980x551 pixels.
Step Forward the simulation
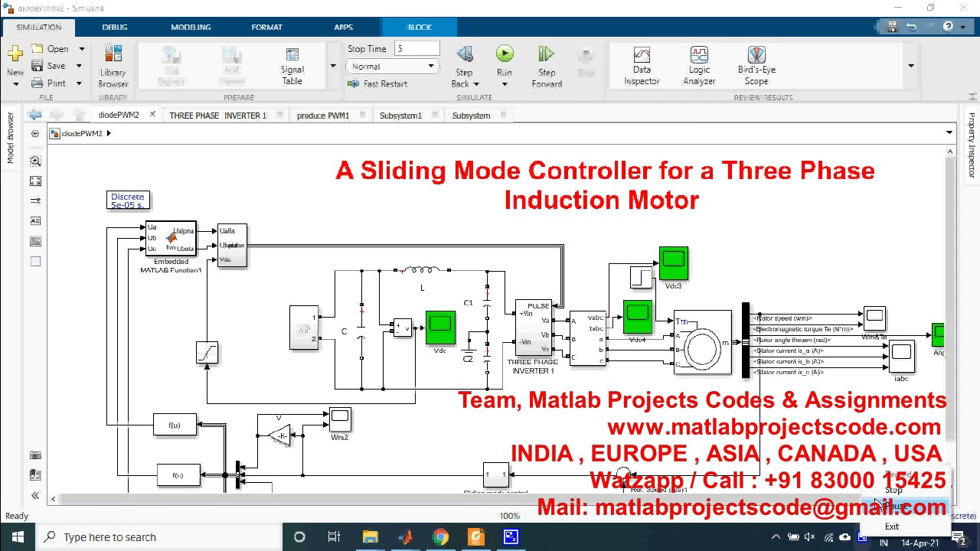point(547,67)
